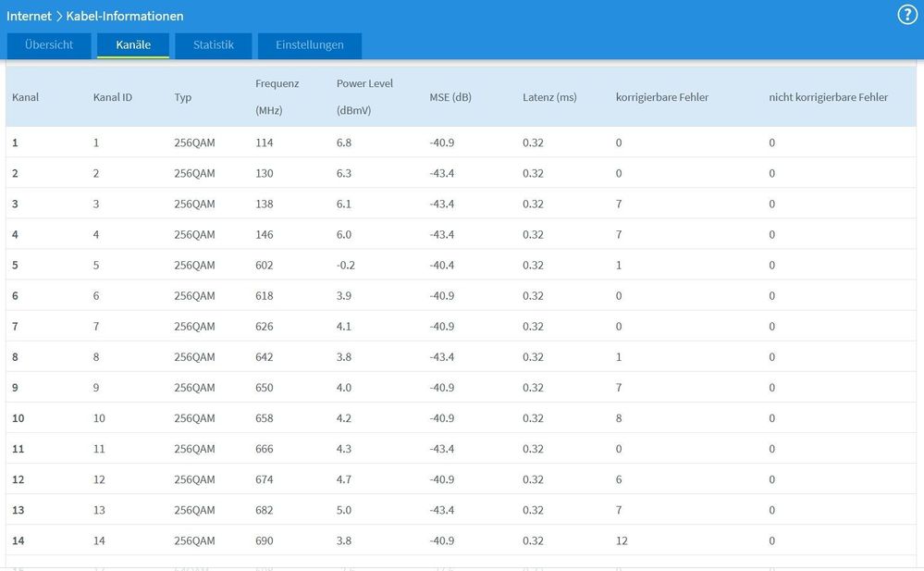Click the help question mark icon
Image resolution: width=924 pixels, height=571 pixels.
[907, 16]
